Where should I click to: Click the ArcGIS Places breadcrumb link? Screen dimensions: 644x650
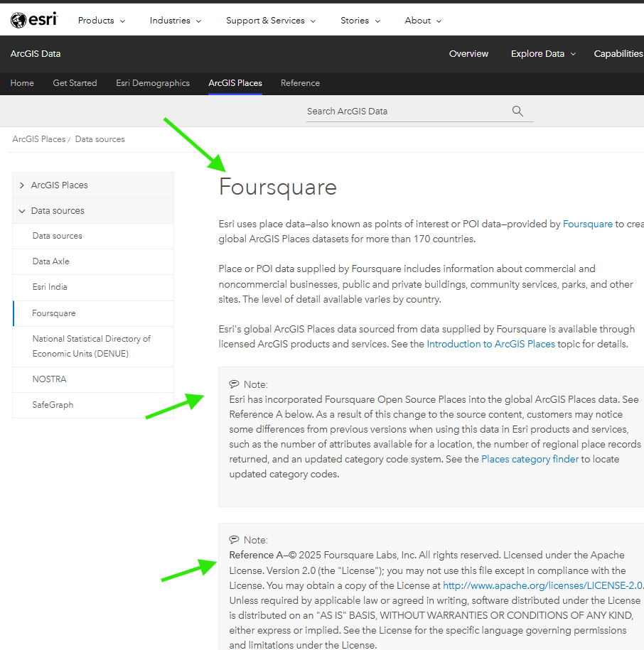[38, 139]
